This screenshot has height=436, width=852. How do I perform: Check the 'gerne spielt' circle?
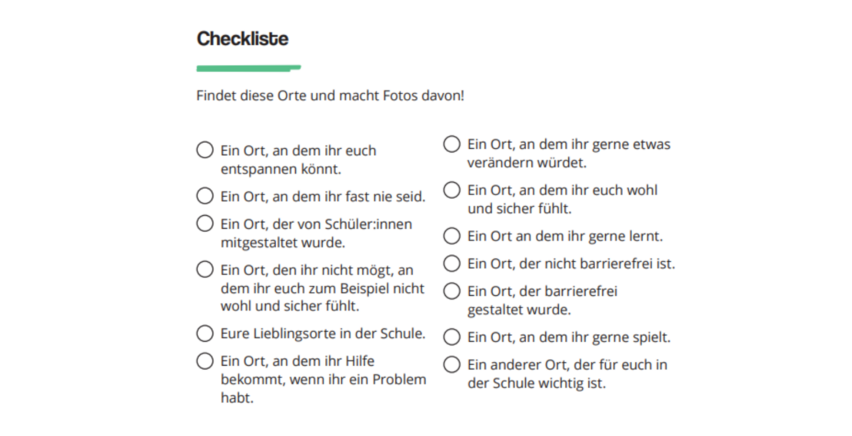pyautogui.click(x=452, y=337)
